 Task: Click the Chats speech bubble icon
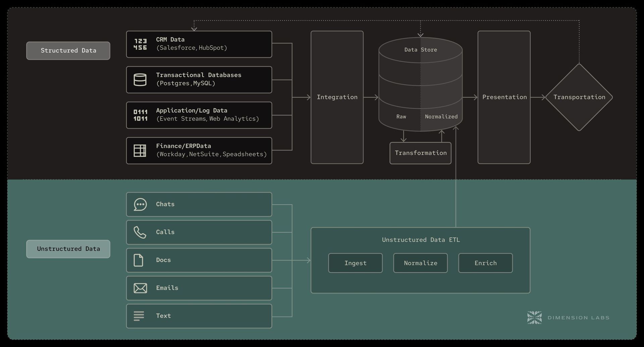(140, 204)
